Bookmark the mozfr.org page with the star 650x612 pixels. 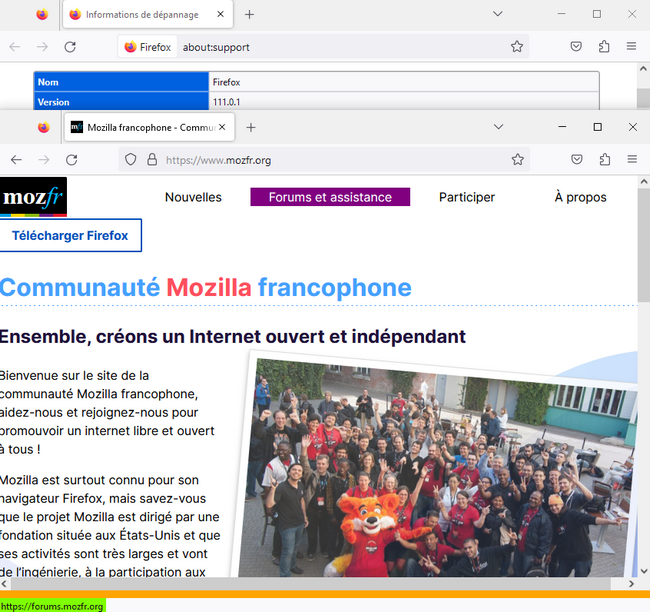(x=517, y=160)
